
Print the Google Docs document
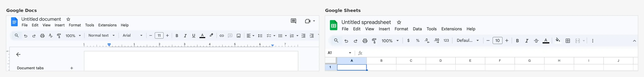point(42,36)
